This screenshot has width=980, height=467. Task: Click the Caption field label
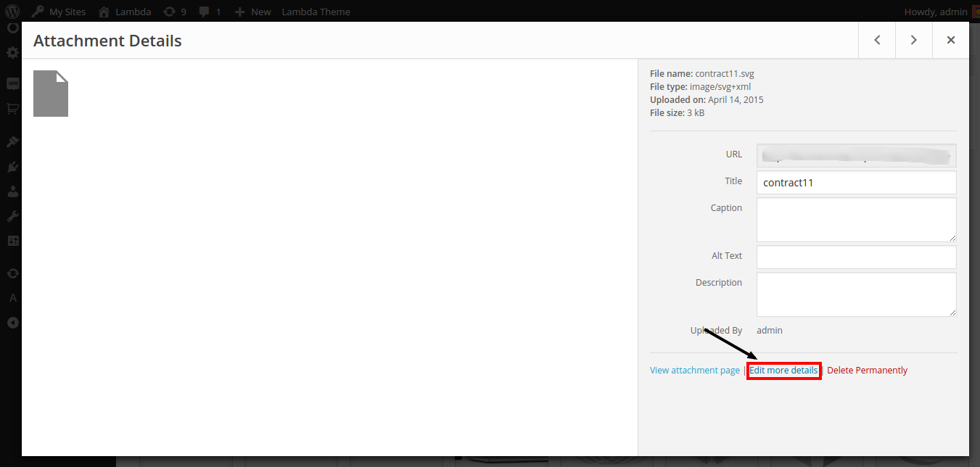(726, 208)
